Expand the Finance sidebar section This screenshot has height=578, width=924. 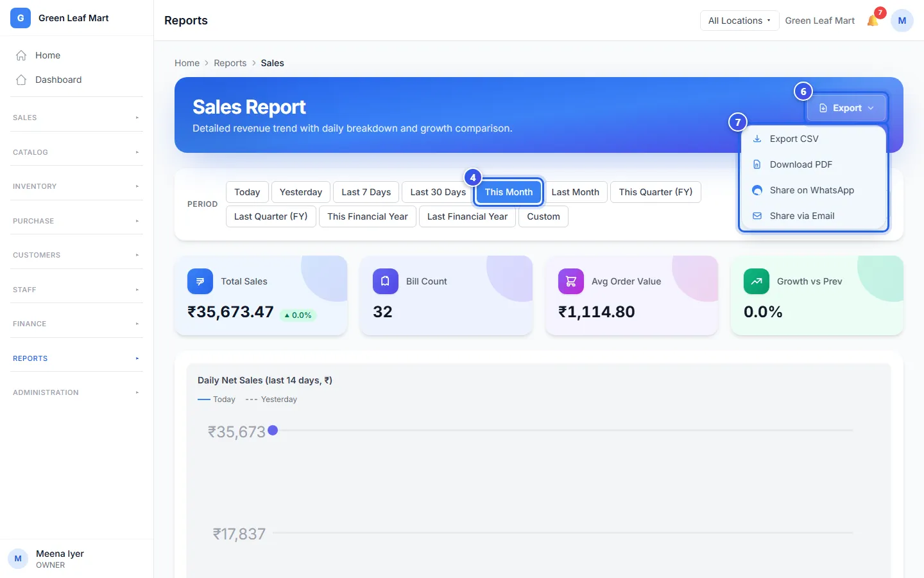(77, 324)
